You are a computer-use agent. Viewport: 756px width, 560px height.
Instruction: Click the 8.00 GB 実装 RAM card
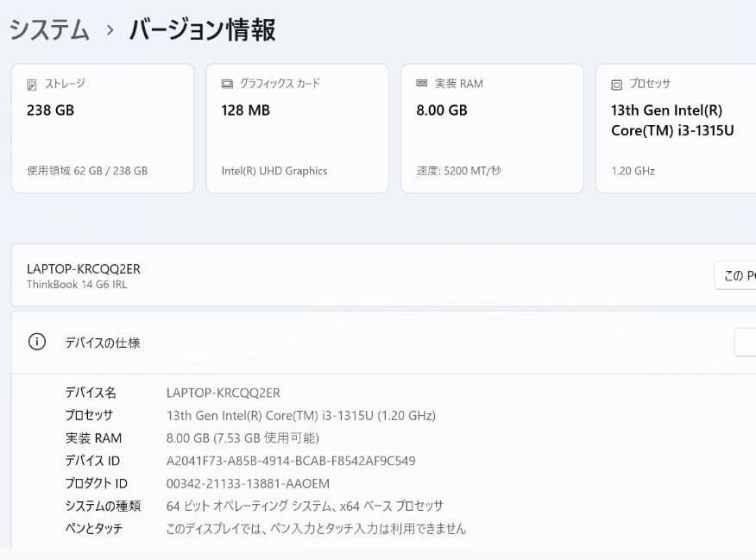[492, 128]
